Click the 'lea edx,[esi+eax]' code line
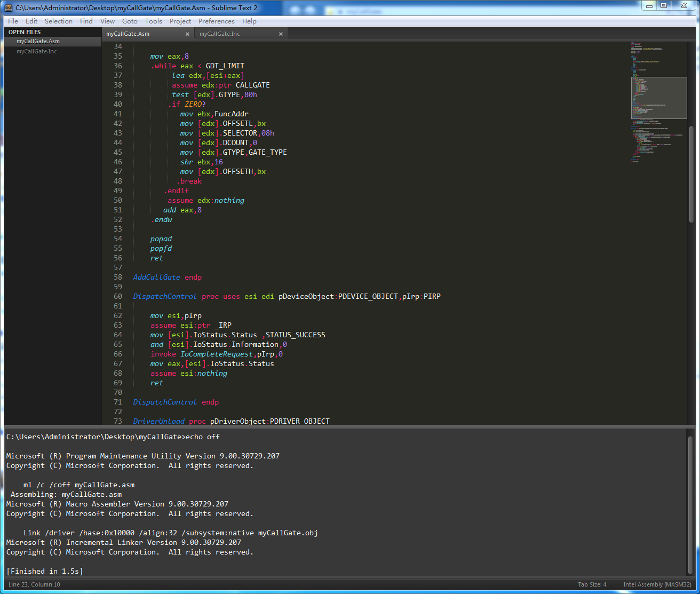700x594 pixels. pos(208,76)
